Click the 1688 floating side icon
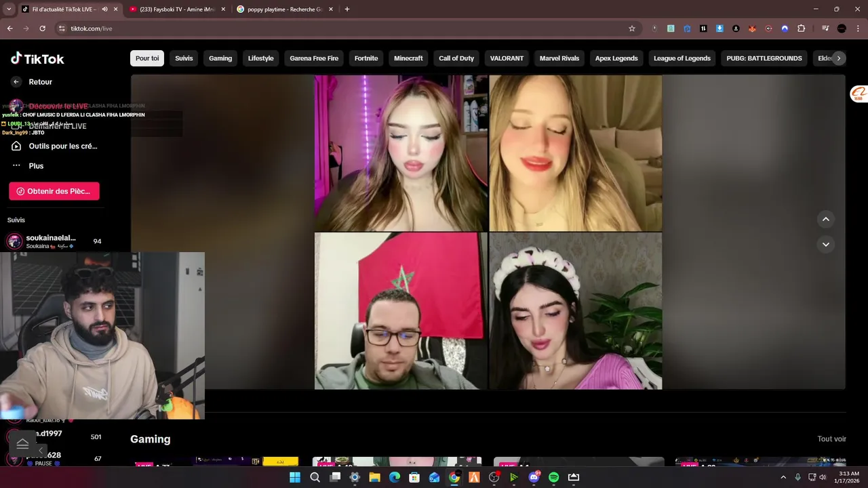This screenshot has width=868, height=488. [859, 94]
